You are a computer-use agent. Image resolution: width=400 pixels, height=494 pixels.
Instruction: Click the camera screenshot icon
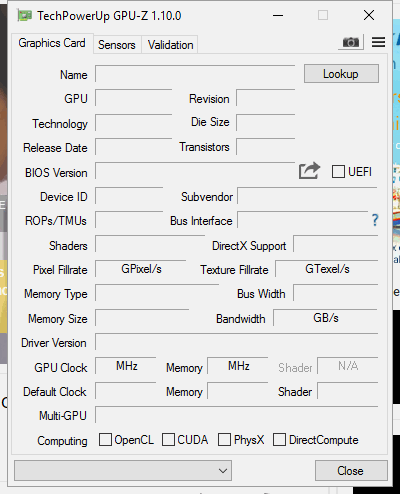click(x=351, y=42)
